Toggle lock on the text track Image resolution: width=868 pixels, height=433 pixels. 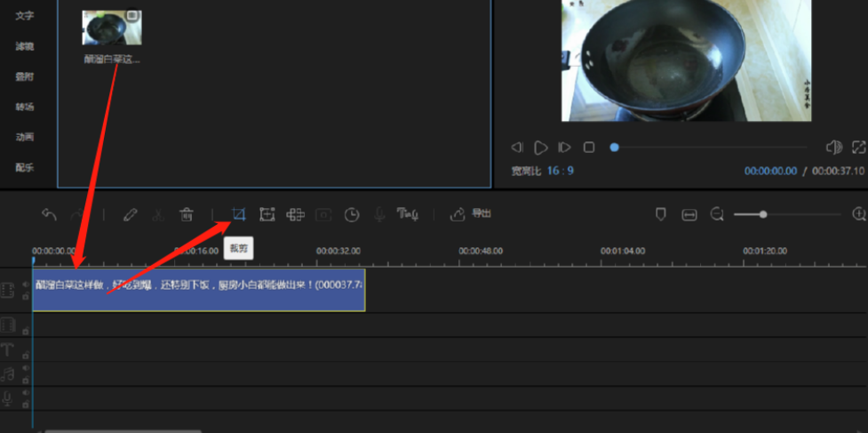(x=25, y=355)
